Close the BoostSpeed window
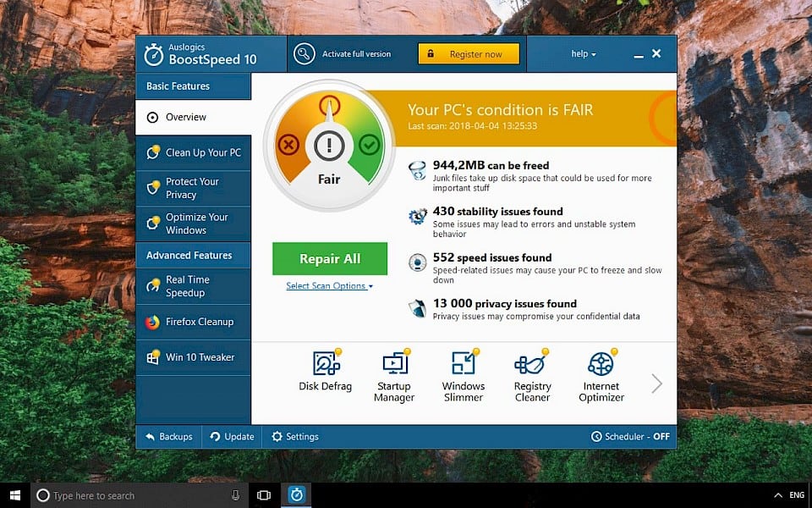812x508 pixels. pos(656,53)
